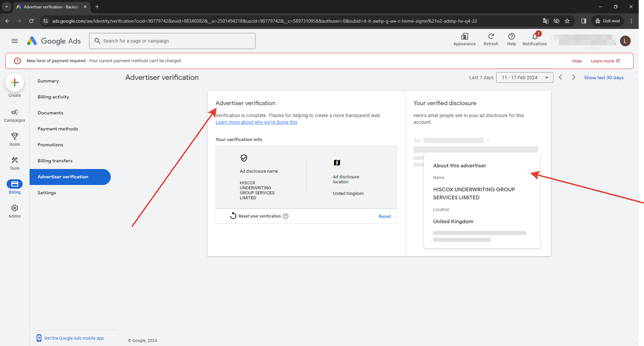
Task: Go to previous date range
Action: (x=561, y=77)
